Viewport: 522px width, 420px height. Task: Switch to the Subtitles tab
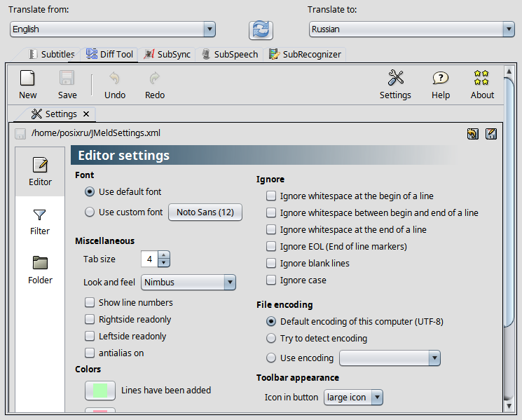52,54
